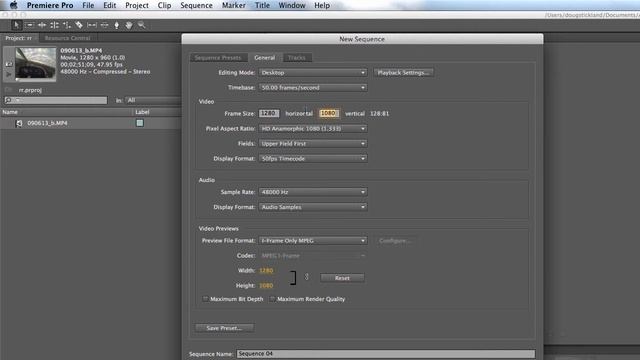Image resolution: width=640 pixels, height=360 pixels.
Task: Open the Premiere Pro application menu
Action: 50,5
